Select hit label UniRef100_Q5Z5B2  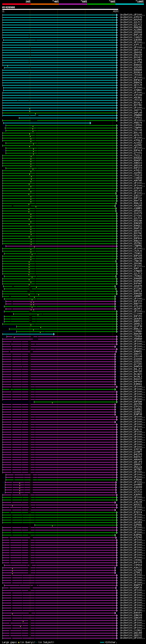coord(131,243)
